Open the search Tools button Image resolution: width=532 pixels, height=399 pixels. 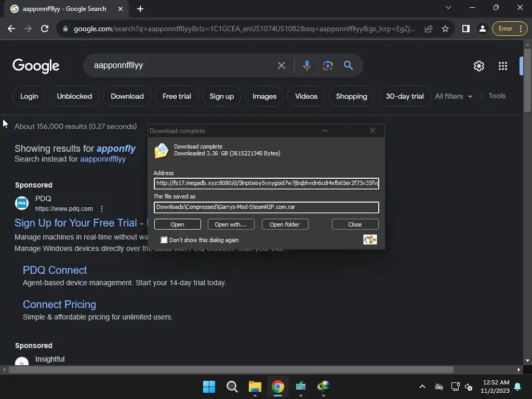[x=497, y=96]
